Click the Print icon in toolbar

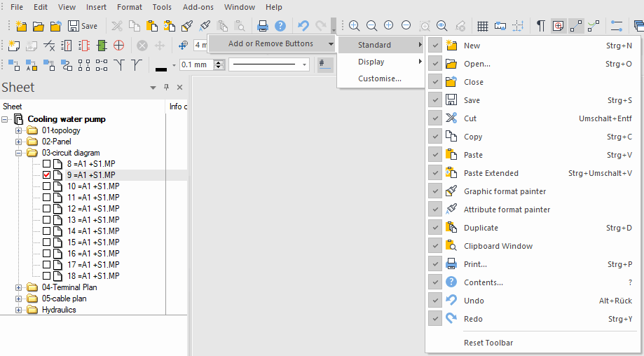(x=263, y=26)
